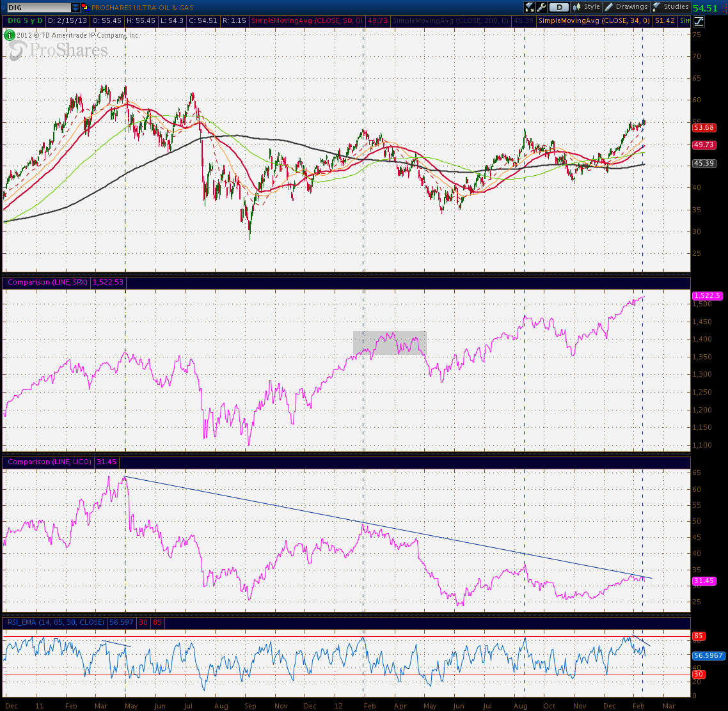
Task: Toggle the chart scale curve icon
Action: pos(699,21)
